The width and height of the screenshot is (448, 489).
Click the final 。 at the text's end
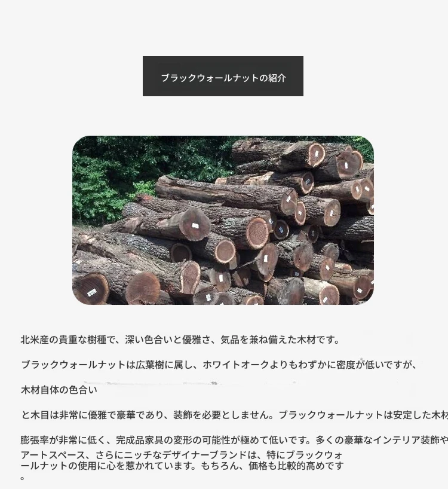[x=23, y=478]
